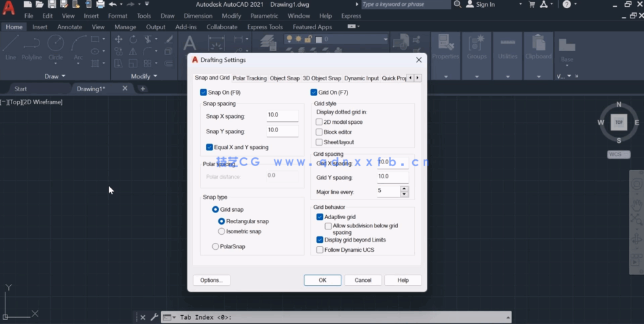Click the Polyline tool icon
644x324 pixels.
32,46
